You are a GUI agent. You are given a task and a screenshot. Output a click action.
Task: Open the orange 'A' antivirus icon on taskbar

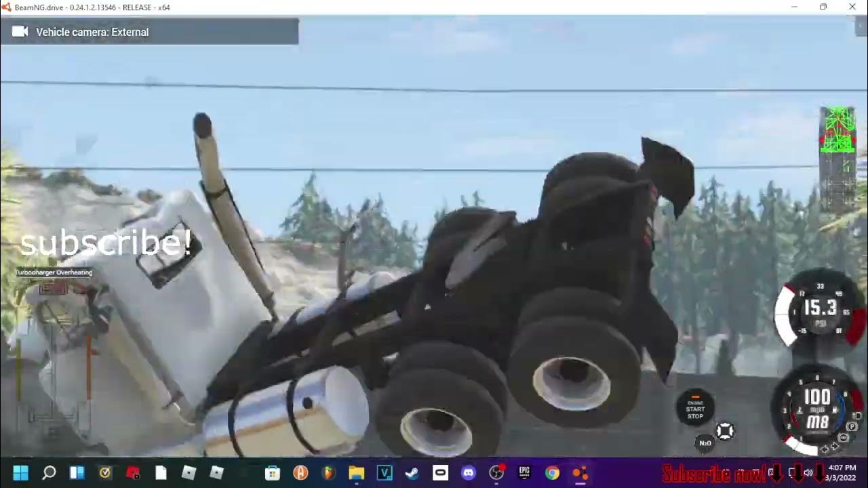point(300,472)
